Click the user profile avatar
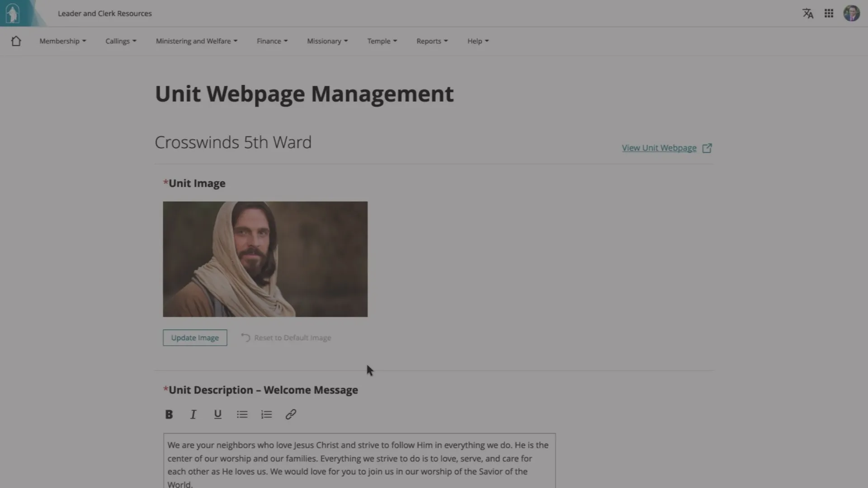 (x=851, y=14)
